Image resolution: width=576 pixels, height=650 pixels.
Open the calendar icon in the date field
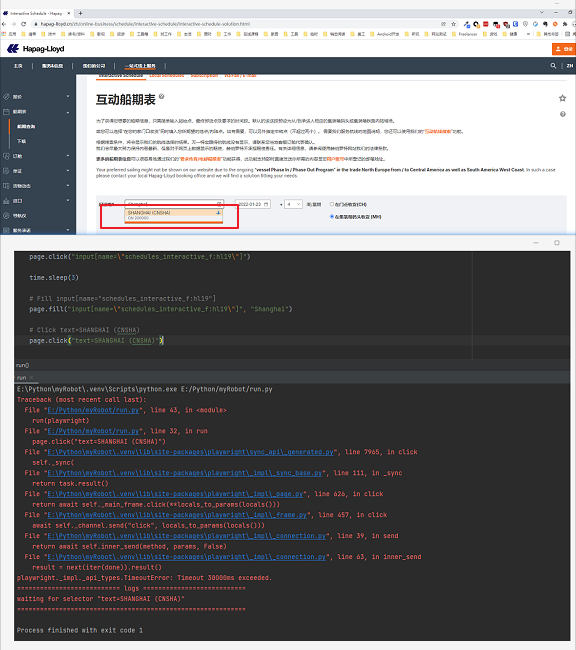[x=266, y=204]
